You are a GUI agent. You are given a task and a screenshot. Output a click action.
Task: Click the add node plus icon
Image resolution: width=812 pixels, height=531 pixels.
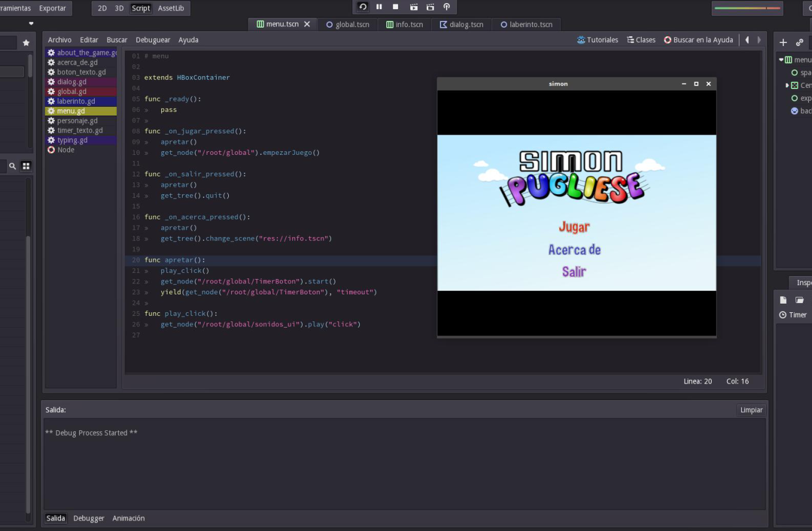point(783,42)
